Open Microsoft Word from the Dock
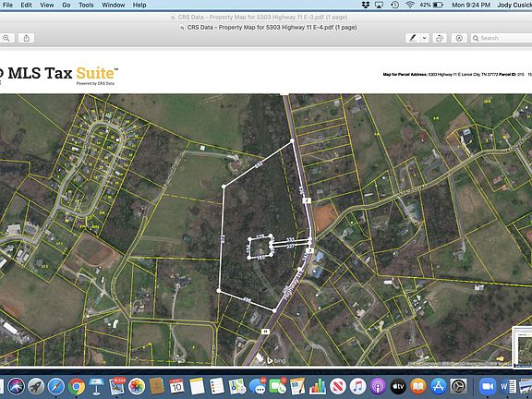Screen dimensions: 532x399 click(x=508, y=386)
